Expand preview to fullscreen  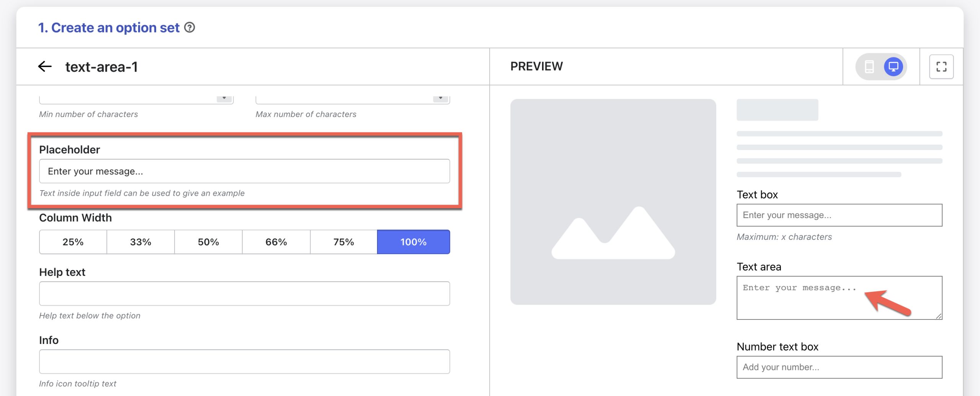pyautogui.click(x=941, y=67)
